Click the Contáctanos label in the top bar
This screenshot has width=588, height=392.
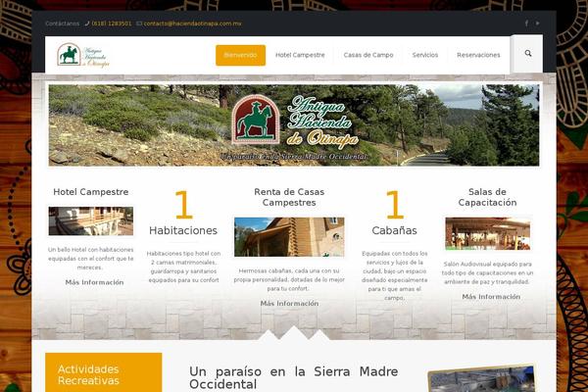tap(63, 24)
